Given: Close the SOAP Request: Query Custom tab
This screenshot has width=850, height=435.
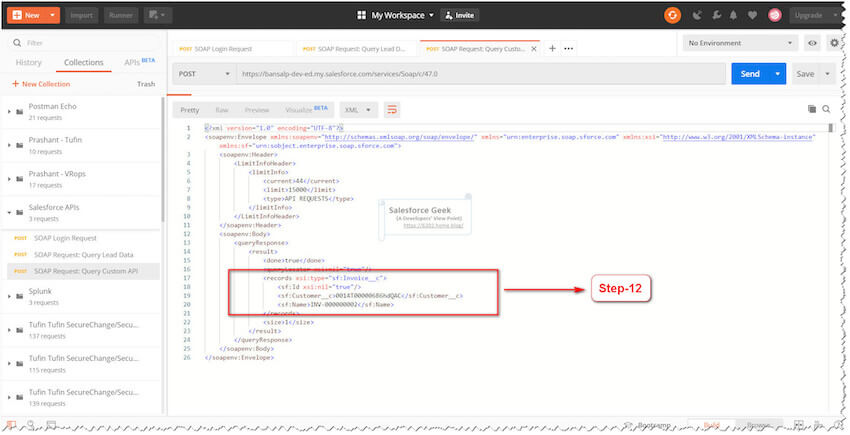Looking at the screenshot, I should (x=533, y=48).
